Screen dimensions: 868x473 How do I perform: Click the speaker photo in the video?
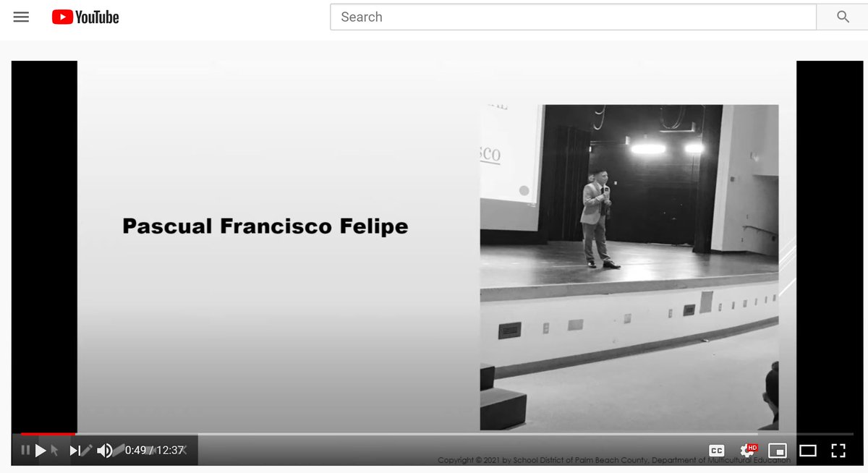[629, 268]
